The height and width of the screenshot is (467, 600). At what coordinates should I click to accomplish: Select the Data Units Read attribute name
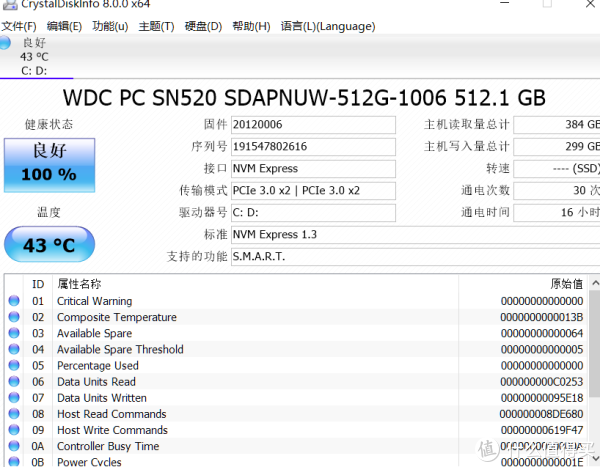click(x=96, y=382)
